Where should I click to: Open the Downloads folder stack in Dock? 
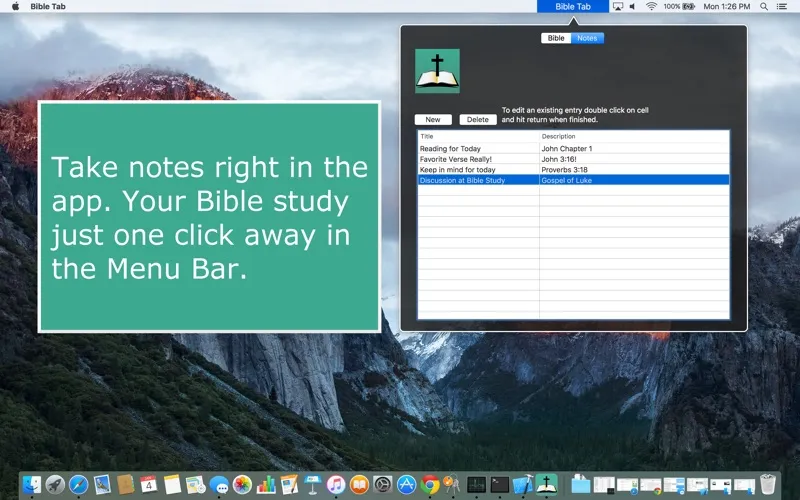pos(581,485)
